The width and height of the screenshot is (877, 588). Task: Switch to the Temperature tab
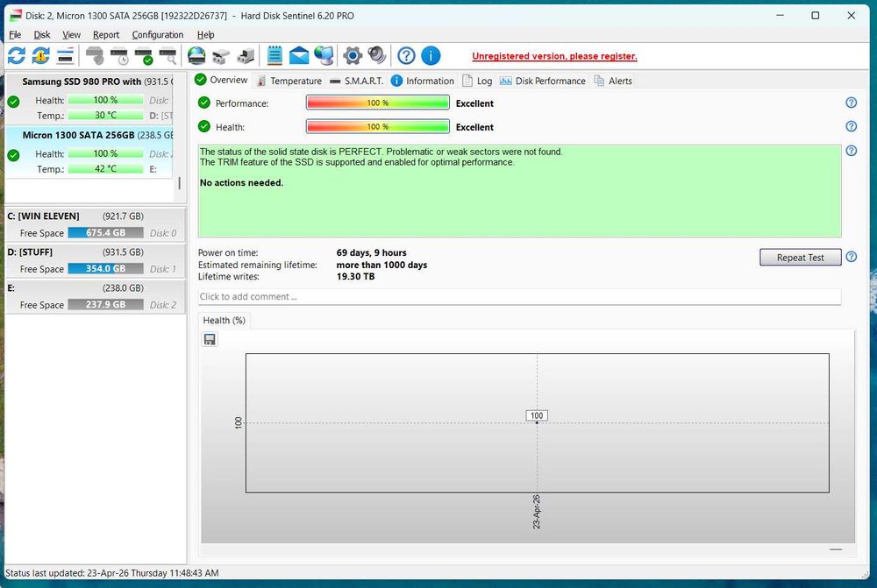[289, 81]
